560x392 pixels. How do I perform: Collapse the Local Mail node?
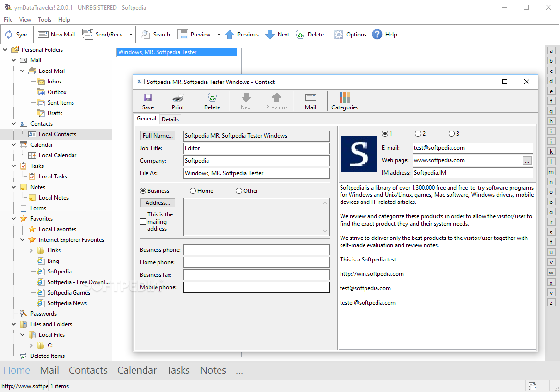[x=22, y=71]
